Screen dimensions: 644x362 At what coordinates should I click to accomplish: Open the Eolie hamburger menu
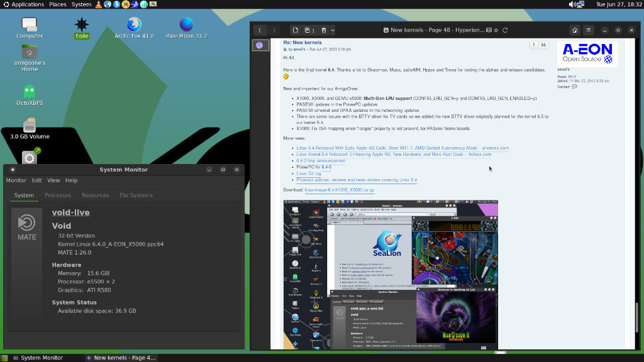click(x=589, y=30)
